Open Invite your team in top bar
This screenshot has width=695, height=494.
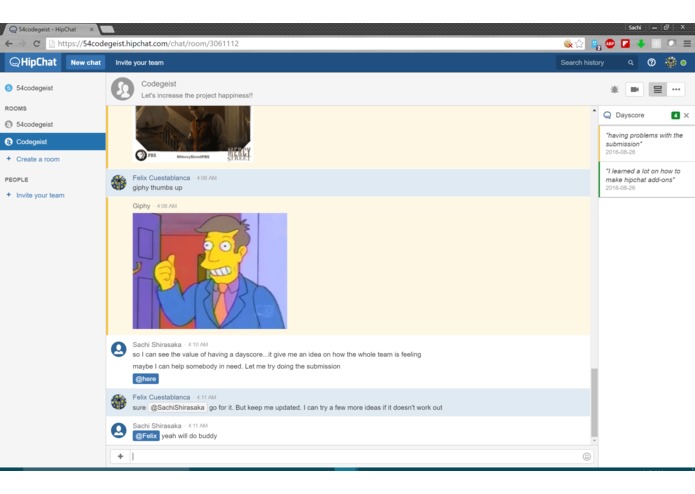pos(139,62)
